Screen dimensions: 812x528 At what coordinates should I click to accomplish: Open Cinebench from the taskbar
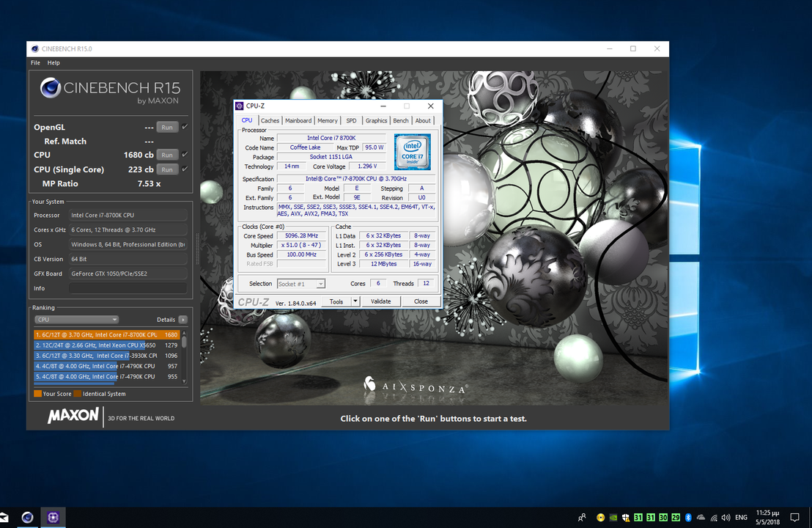tap(27, 517)
